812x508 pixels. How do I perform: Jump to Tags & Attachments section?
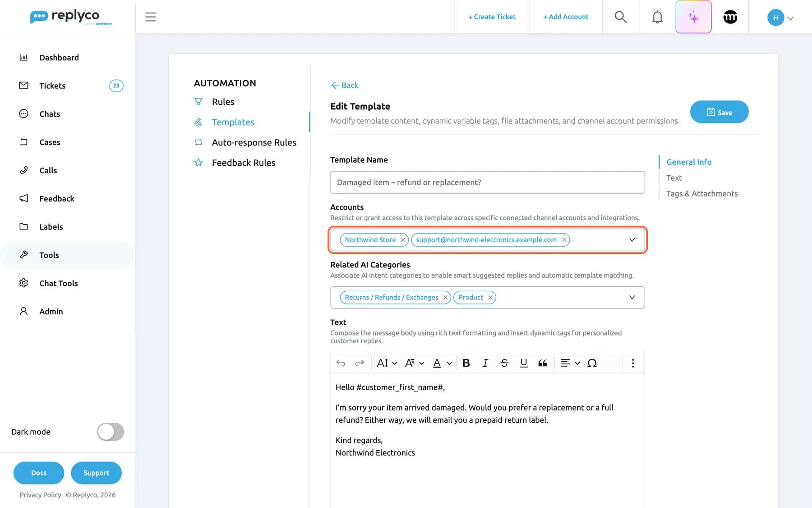click(x=702, y=194)
